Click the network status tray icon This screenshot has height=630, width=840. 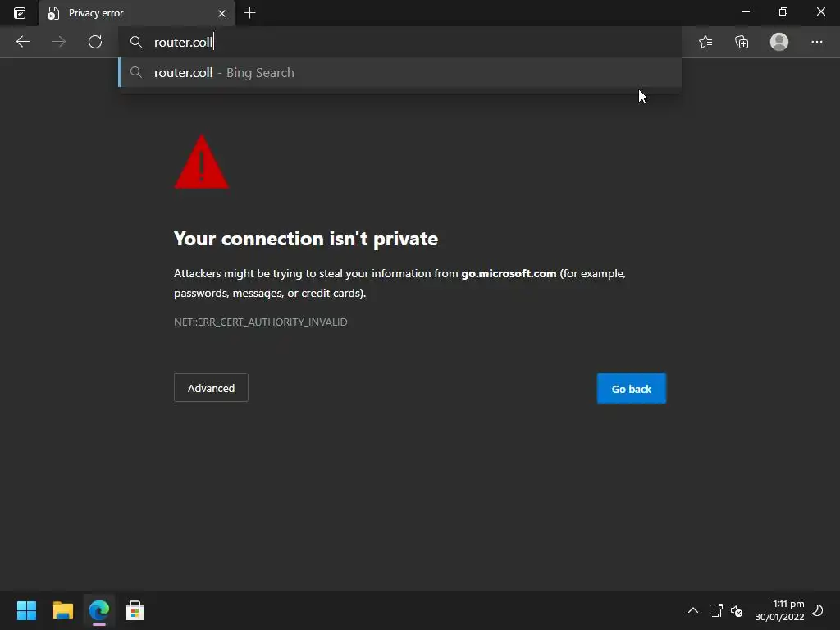[715, 610]
